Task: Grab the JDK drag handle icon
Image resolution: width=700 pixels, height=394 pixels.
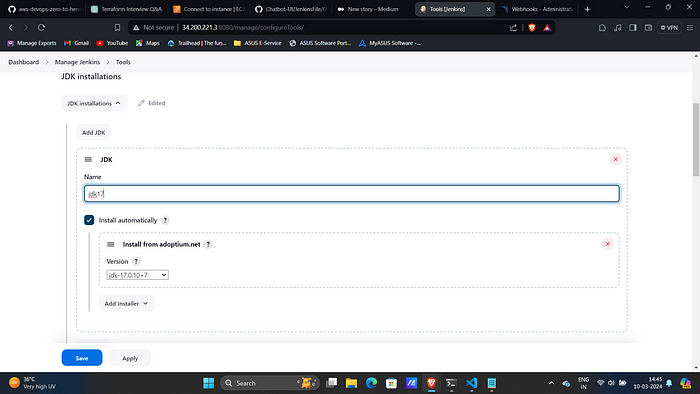Action: 88,159
